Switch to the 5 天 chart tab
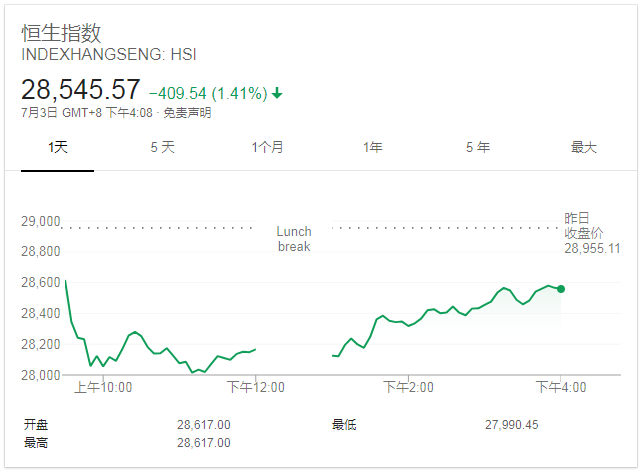The image size is (644, 474). point(163,147)
